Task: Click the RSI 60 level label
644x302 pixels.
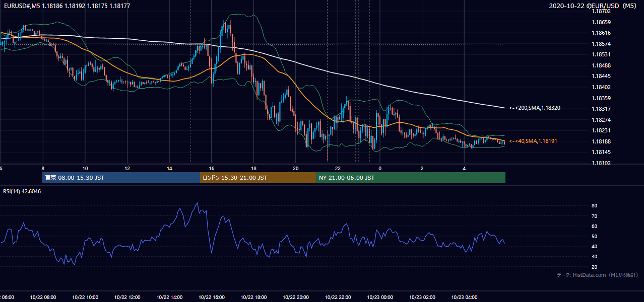Action: tap(595, 226)
